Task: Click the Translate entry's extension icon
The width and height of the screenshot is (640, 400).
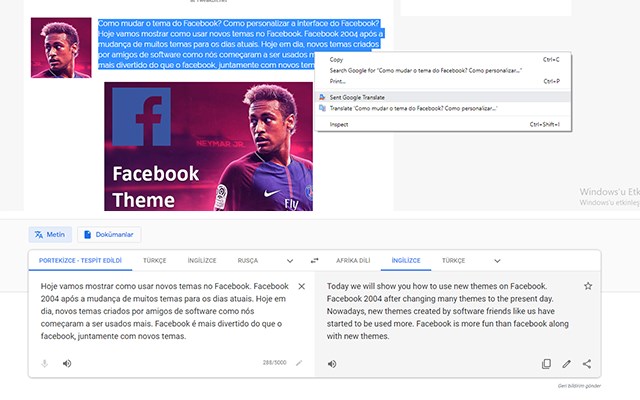Action: tap(322, 108)
